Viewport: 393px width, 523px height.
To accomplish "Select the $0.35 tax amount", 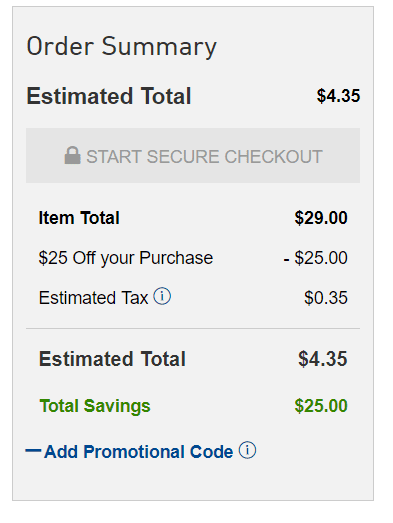I will tap(326, 298).
